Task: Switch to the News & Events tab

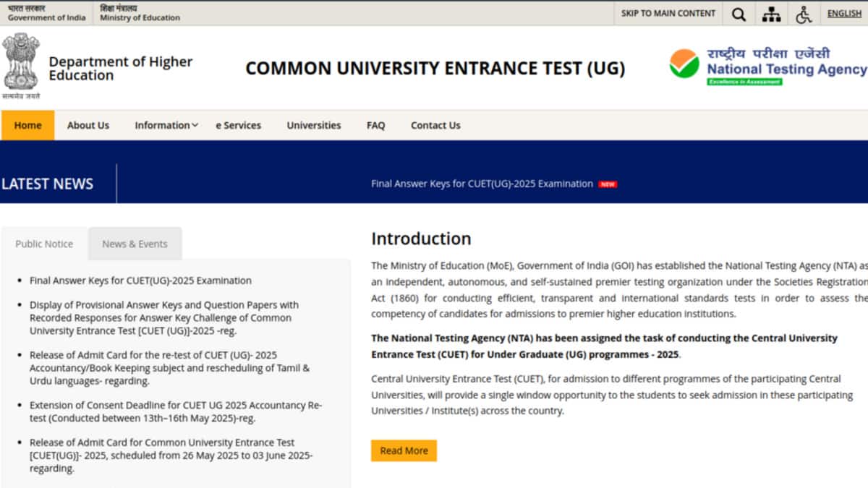Action: pos(135,244)
